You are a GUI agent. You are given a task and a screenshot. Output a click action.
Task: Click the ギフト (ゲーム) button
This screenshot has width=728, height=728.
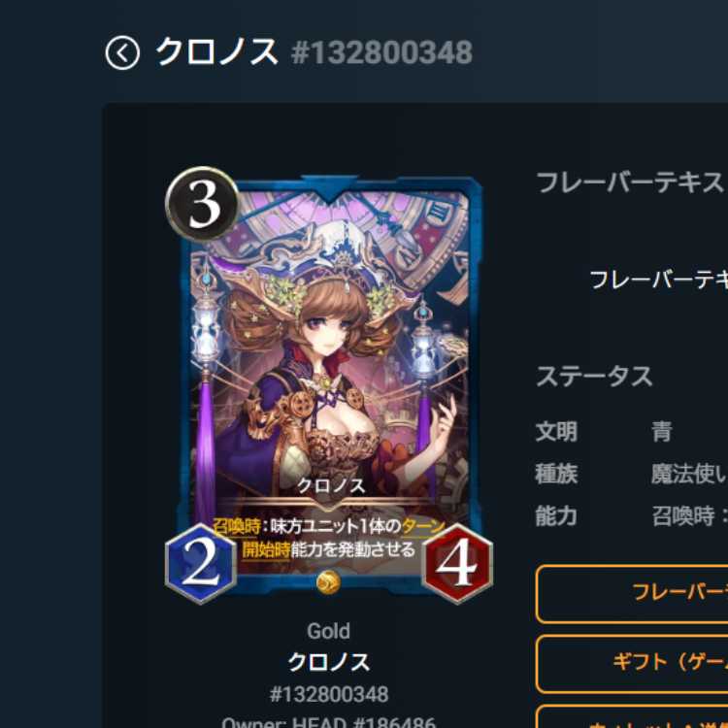pyautogui.click(x=632, y=664)
